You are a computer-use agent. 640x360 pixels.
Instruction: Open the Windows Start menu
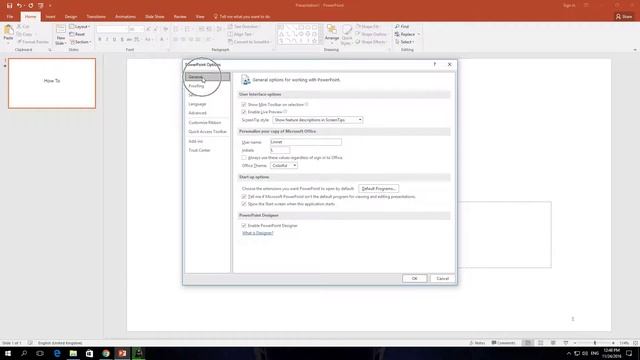point(8,353)
